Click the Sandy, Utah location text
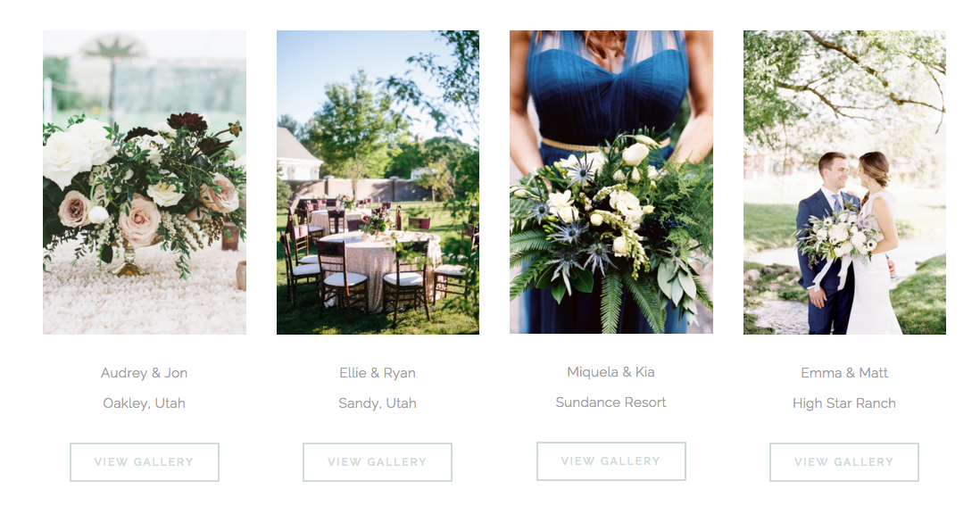The height and width of the screenshot is (506, 980). tap(378, 403)
